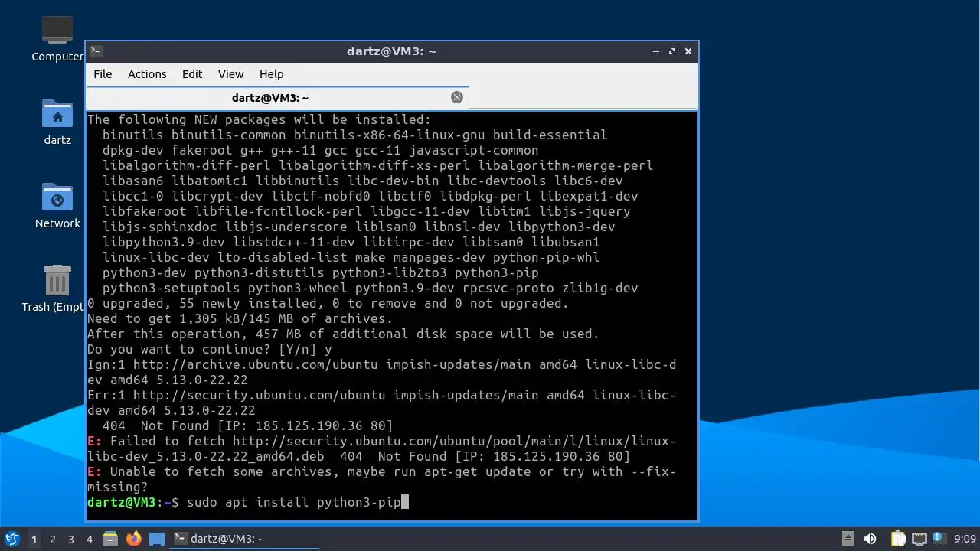Open the application menu bird icon
This screenshot has height=551, width=980.
click(11, 539)
